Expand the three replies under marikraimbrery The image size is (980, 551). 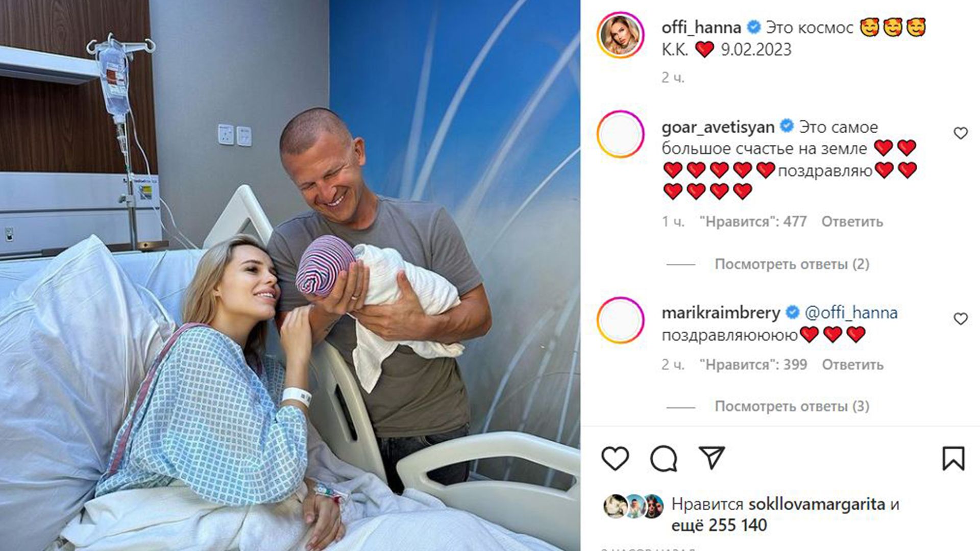coord(792,407)
